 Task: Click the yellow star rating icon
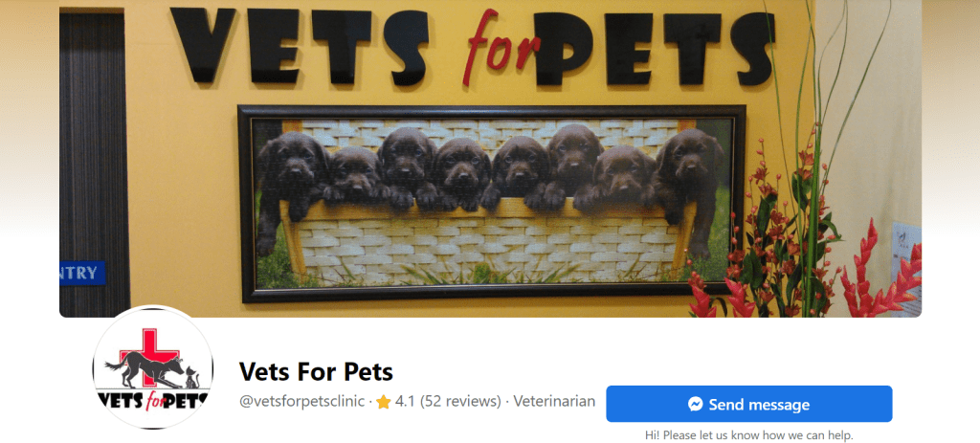tap(383, 402)
